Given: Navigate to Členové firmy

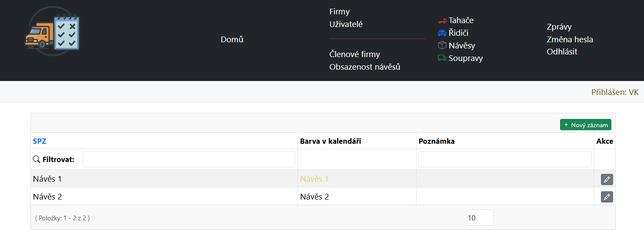Looking at the screenshot, I should pyautogui.click(x=354, y=54).
